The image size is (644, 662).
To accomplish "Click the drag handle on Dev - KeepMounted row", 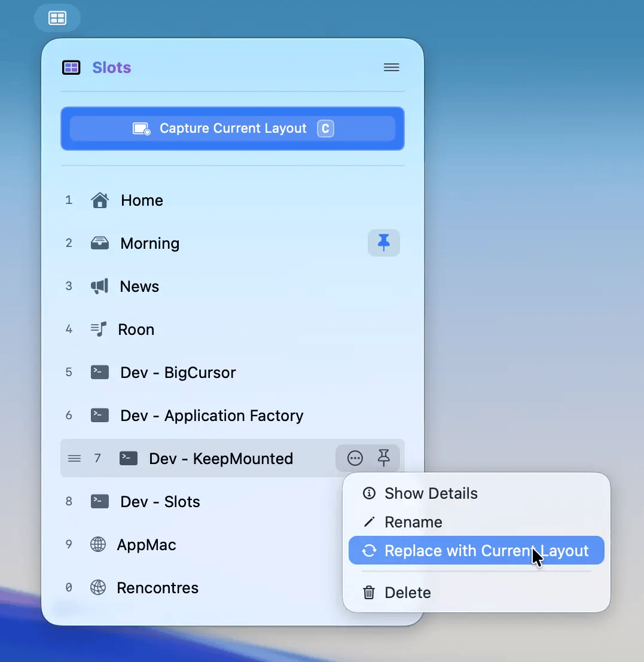I will tap(74, 459).
